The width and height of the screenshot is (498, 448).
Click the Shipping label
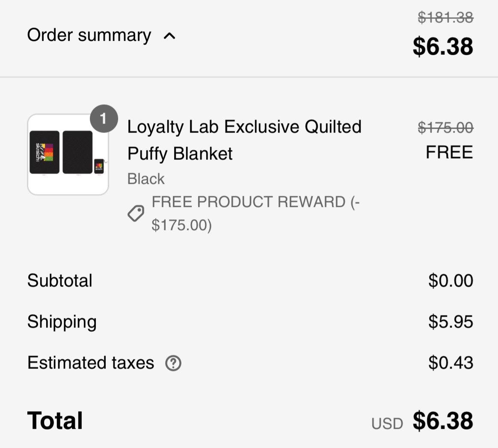(x=62, y=322)
